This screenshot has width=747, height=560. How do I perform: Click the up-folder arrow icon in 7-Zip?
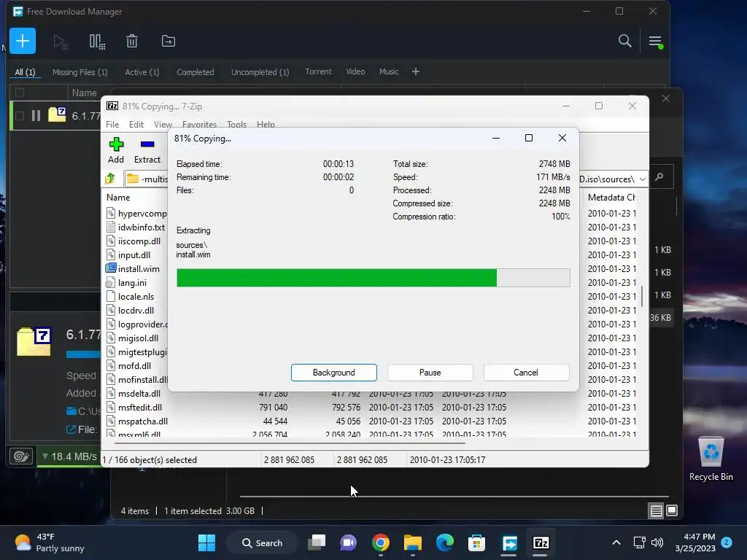click(111, 179)
